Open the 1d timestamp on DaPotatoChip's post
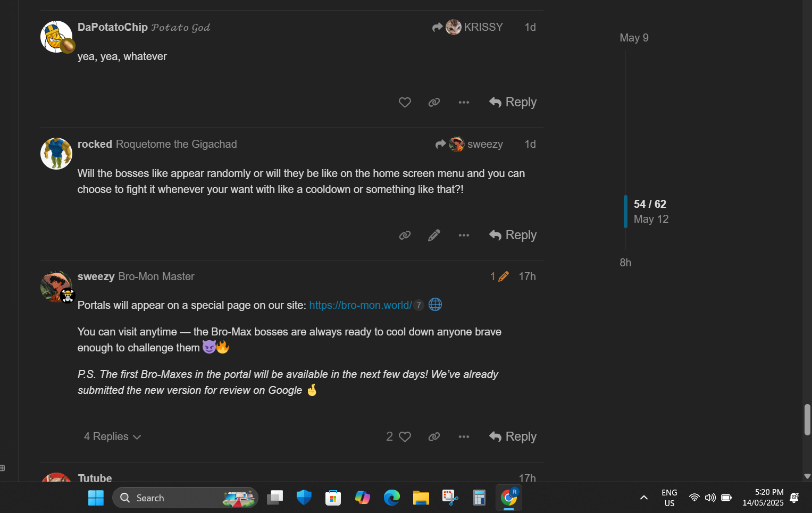 pos(530,27)
